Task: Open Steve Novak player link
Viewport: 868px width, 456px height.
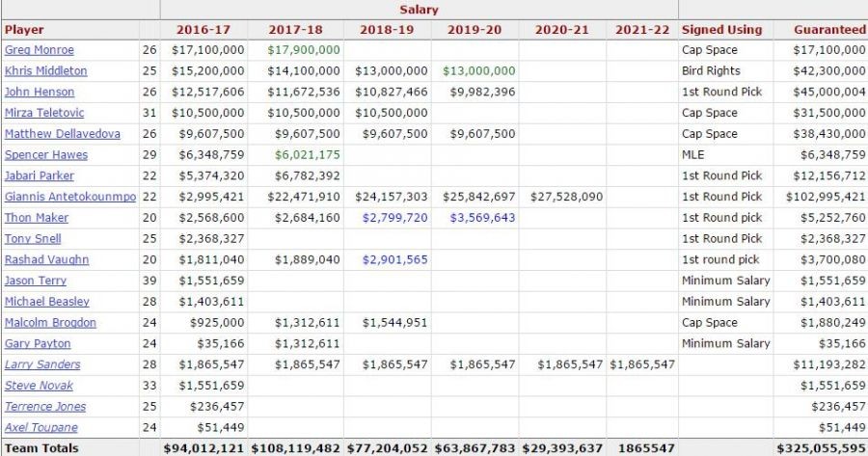Action: tap(39, 386)
